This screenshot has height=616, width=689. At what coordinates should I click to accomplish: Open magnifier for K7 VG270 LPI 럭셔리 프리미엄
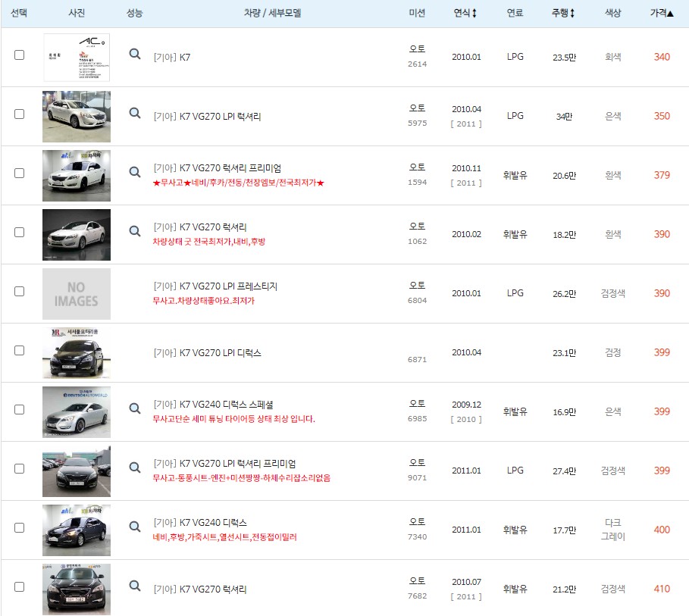(135, 468)
